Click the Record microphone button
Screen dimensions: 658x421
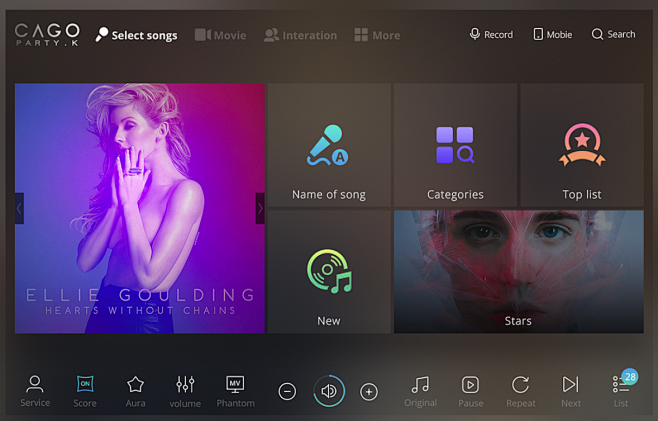(491, 34)
